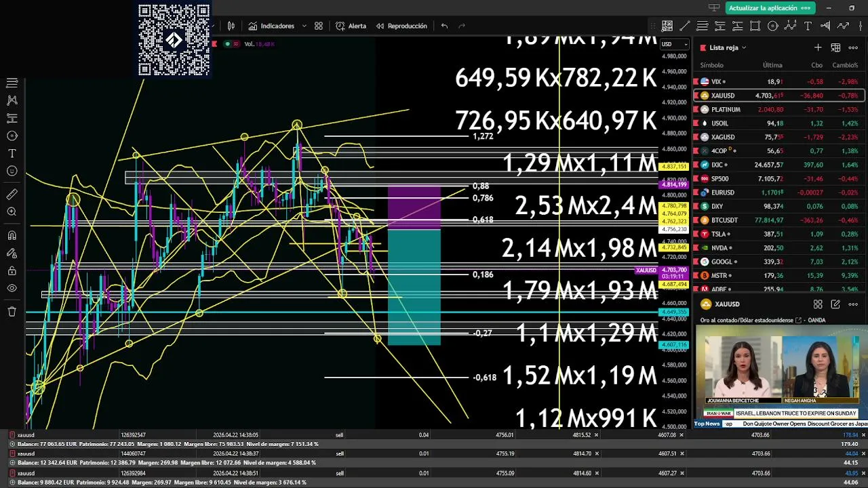Select the squiggly path tool in top favorites bar
This screenshot has width=868, height=488.
(843, 26)
